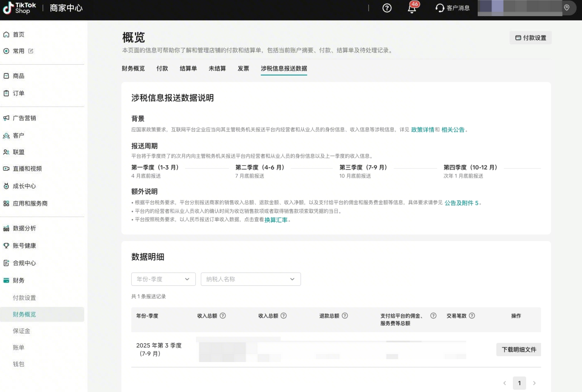Switch to the 结算单 tab
582x392 pixels.
pyautogui.click(x=188, y=68)
